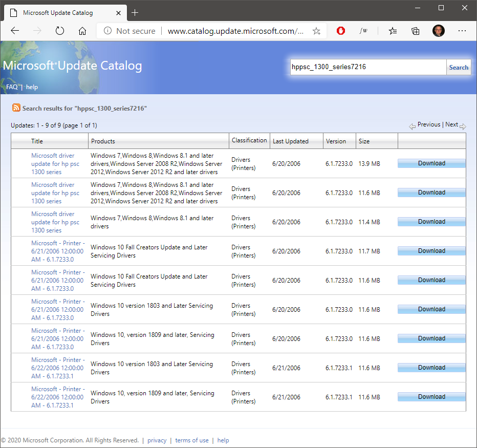Open browser Settings and more menu
The width and height of the screenshot is (477, 448).
click(x=462, y=31)
